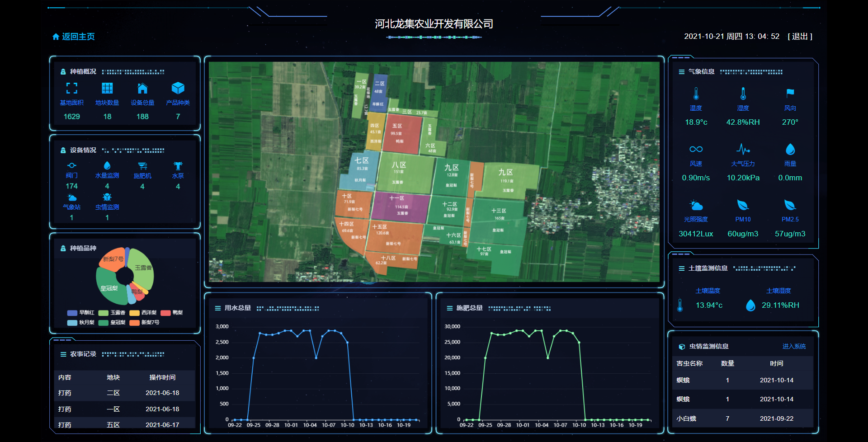868x442 pixels.
Task: Click the 退出 logout link
Action: coord(800,36)
